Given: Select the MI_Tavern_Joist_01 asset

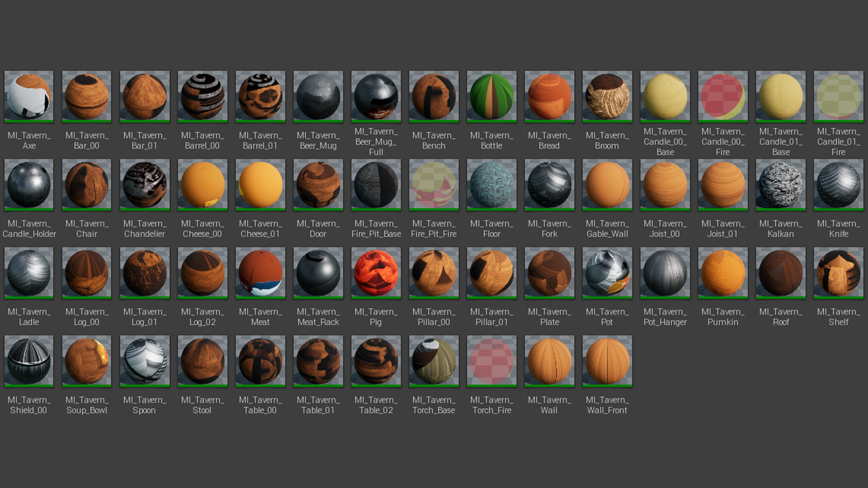Looking at the screenshot, I should tap(723, 184).
